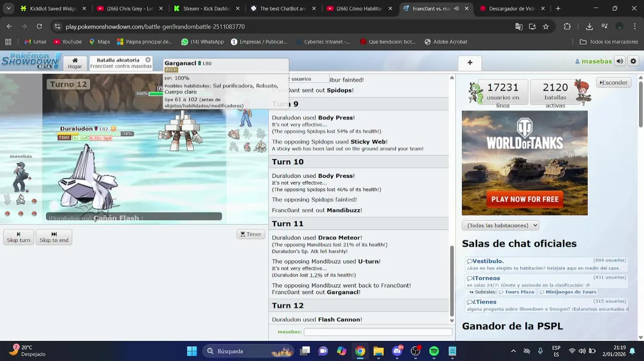Open the taskbar notifications bell

point(632,351)
